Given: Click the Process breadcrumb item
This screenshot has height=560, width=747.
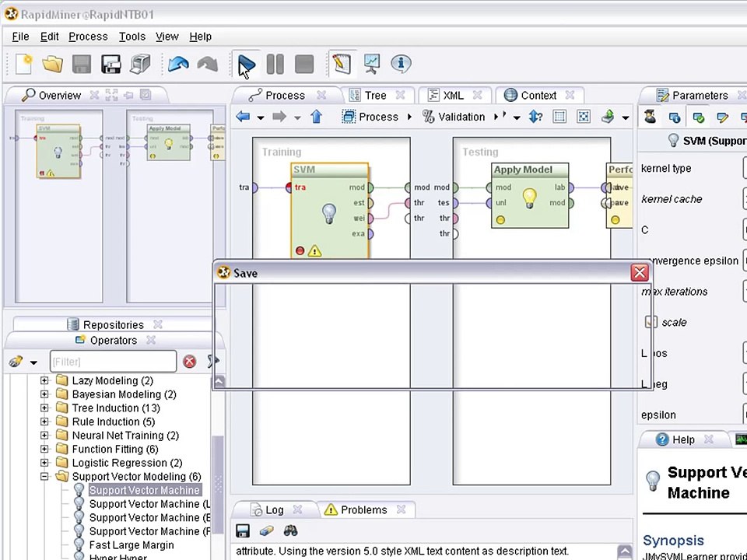Looking at the screenshot, I should 370,117.
